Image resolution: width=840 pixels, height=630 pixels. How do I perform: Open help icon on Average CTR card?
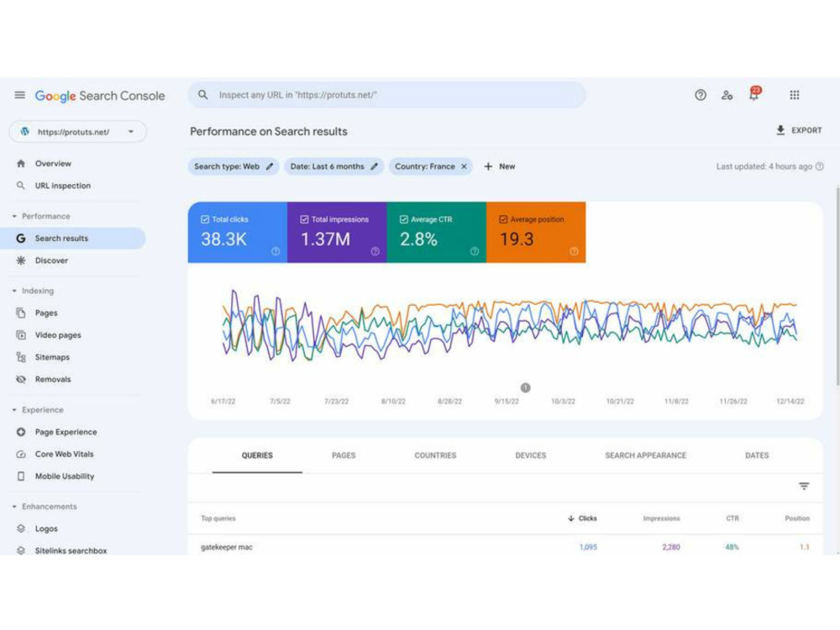[x=475, y=251]
